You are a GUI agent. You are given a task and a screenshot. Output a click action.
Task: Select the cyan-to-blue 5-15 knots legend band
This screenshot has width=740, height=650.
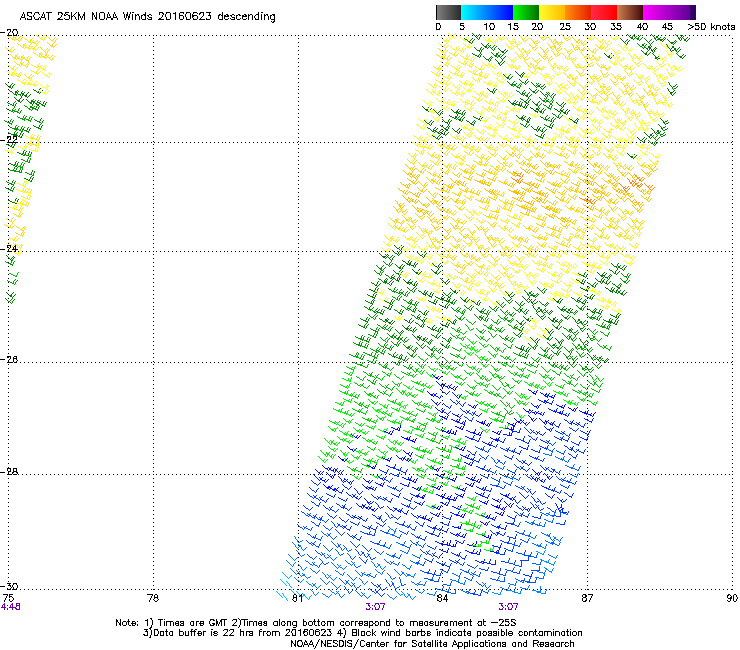click(x=487, y=12)
